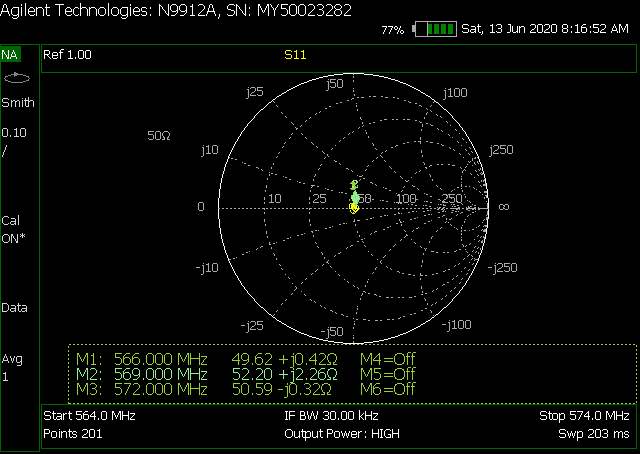Toggle the Cal ON* calibration status

(x=14, y=229)
